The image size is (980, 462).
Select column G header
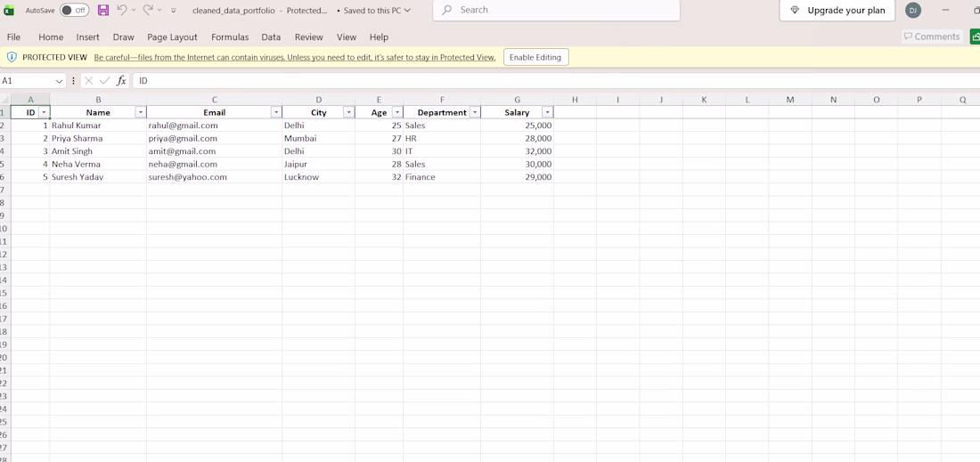pos(517,100)
